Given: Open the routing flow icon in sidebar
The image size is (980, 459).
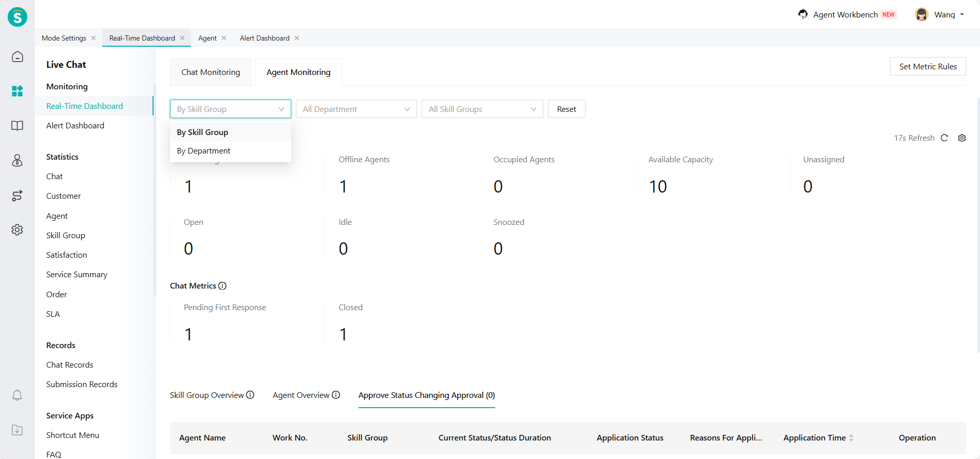Looking at the screenshot, I should tap(17, 196).
